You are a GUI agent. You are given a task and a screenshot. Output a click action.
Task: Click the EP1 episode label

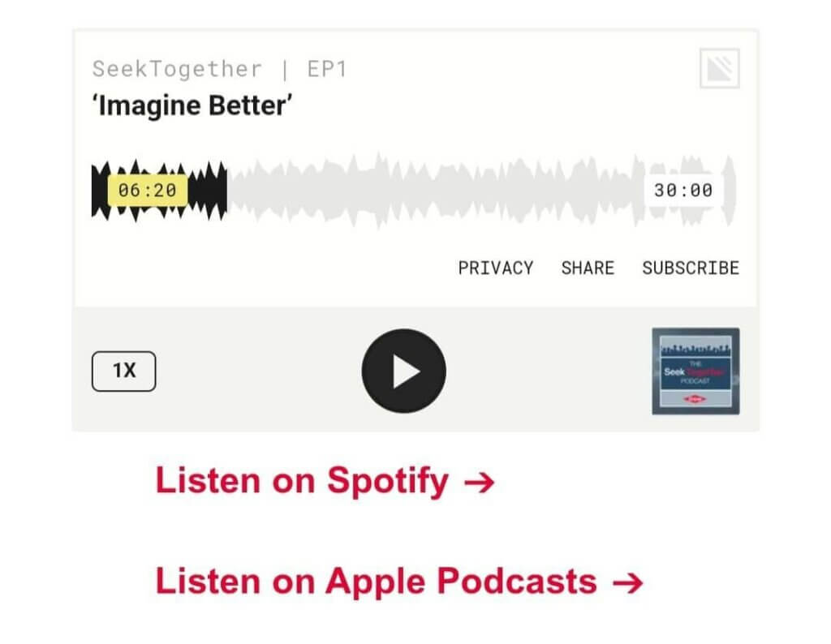coord(326,69)
